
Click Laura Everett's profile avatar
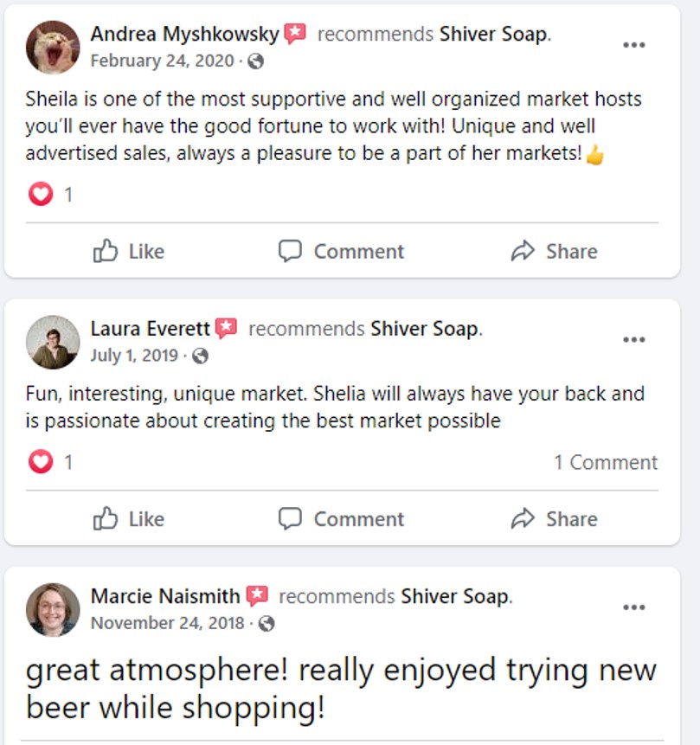(53, 342)
